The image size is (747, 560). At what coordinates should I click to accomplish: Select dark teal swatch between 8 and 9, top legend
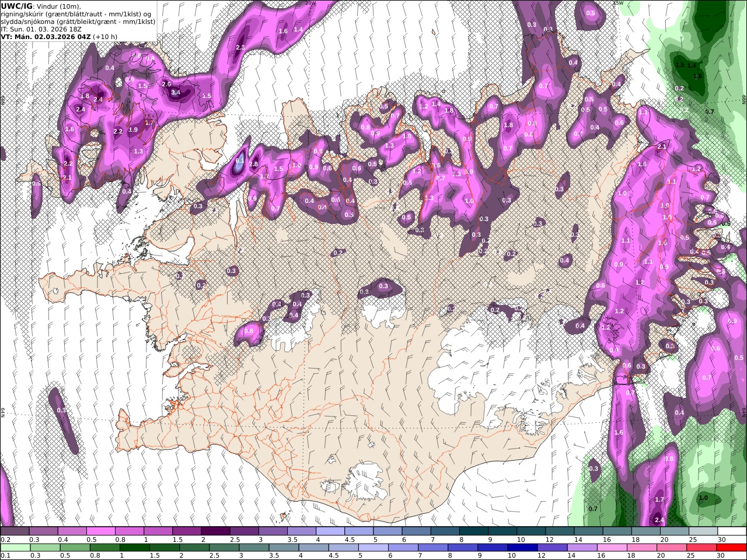[x=473, y=531]
